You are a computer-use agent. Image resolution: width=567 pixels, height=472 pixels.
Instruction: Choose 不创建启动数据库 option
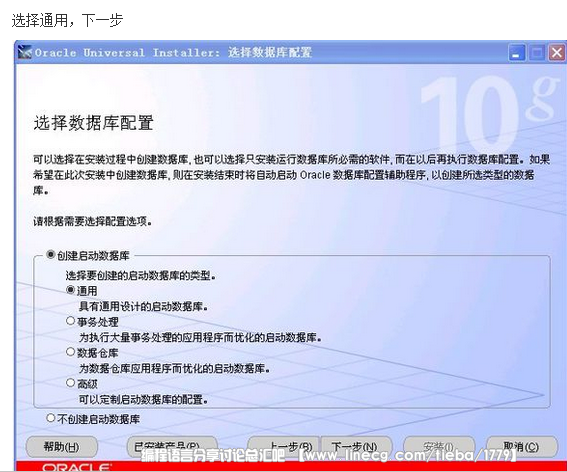pyautogui.click(x=51, y=418)
